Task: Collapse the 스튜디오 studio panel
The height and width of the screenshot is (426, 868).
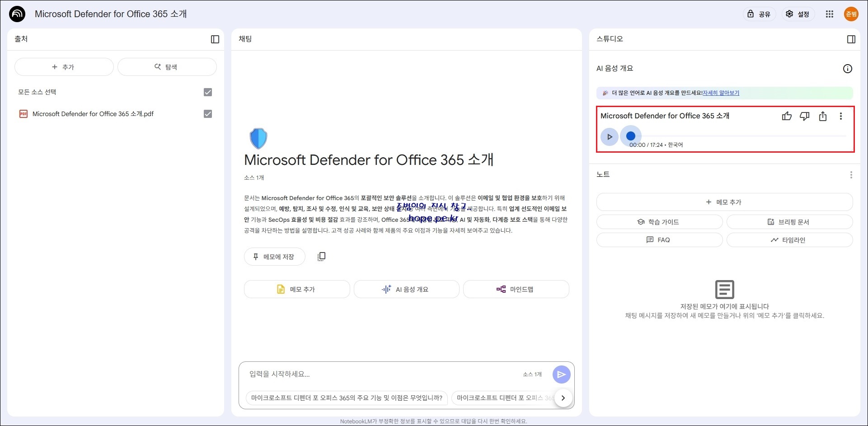Action: coord(851,39)
